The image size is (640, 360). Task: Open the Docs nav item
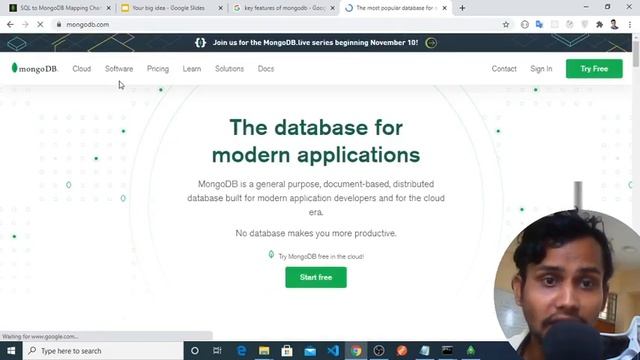(x=266, y=69)
